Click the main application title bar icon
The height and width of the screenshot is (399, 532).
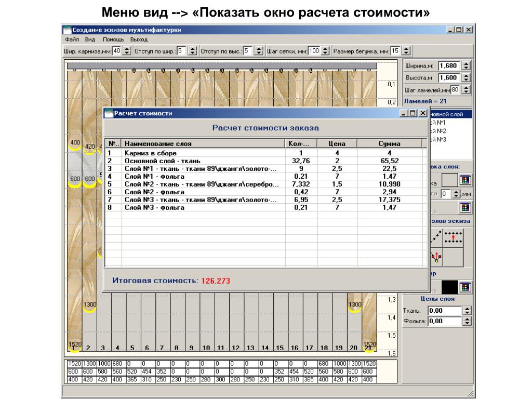tap(66, 30)
